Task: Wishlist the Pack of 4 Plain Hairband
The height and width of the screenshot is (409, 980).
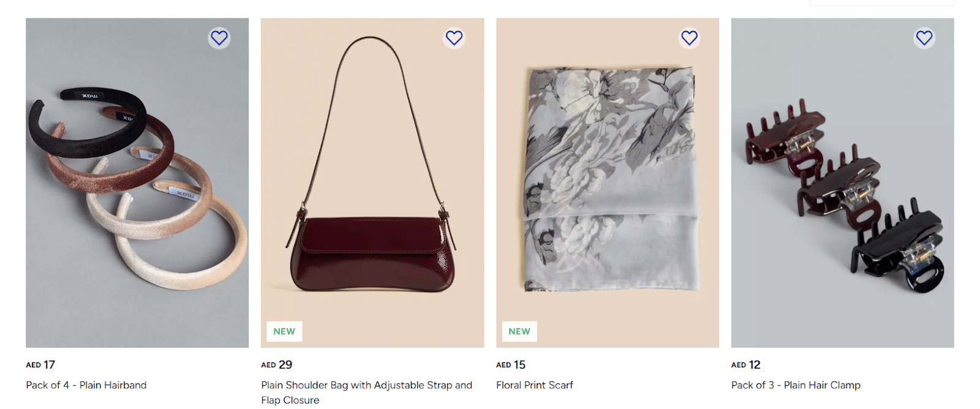Action: [219, 38]
